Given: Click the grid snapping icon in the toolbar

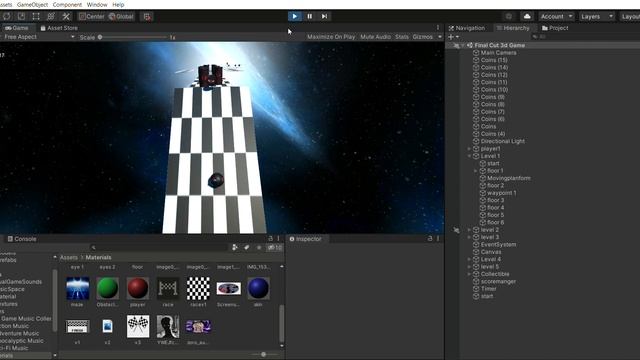Looking at the screenshot, I should tap(147, 16).
